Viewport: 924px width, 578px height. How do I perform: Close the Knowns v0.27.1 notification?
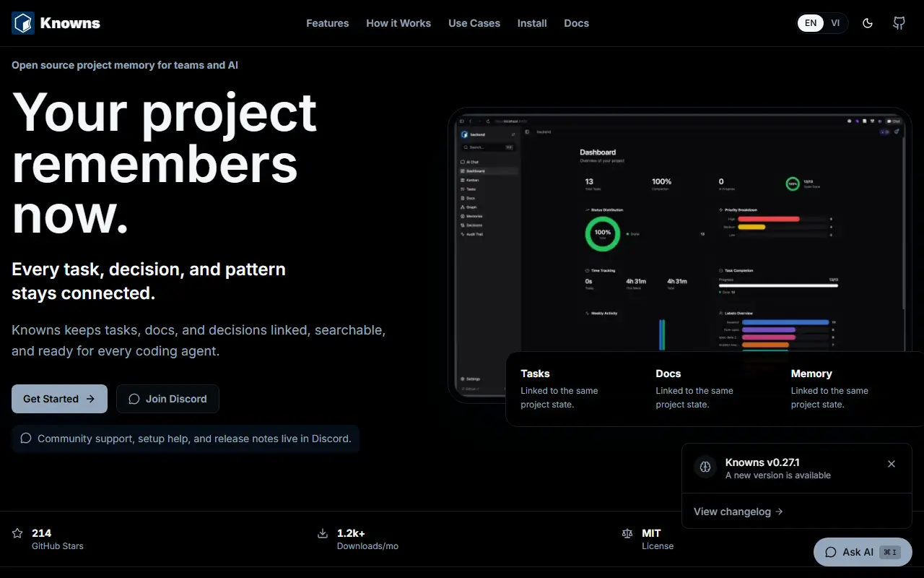click(x=892, y=464)
